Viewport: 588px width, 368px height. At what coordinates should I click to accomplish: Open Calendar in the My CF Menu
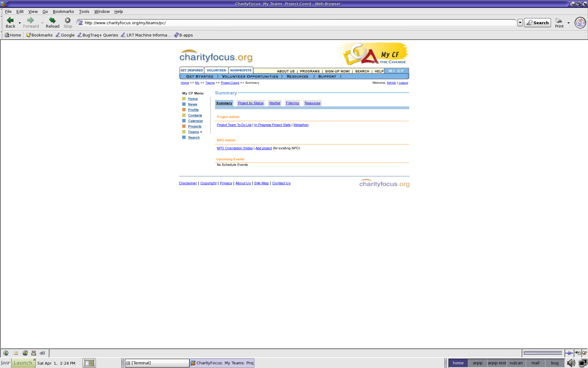pyautogui.click(x=195, y=121)
